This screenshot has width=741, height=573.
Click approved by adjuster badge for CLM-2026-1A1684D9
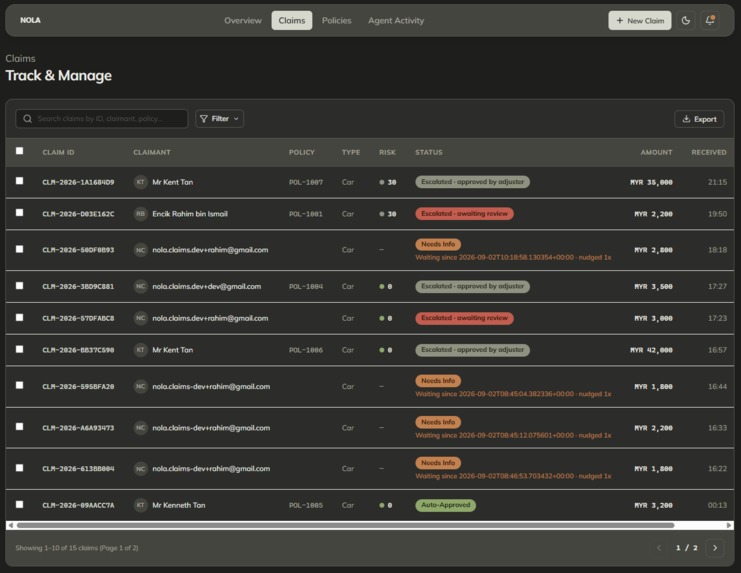tap(473, 182)
